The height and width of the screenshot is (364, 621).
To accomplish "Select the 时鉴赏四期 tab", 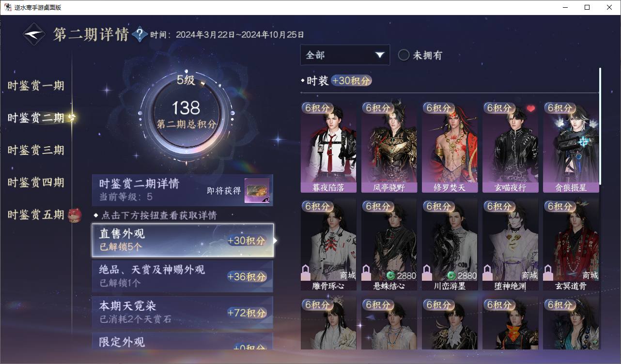I will coord(36,182).
